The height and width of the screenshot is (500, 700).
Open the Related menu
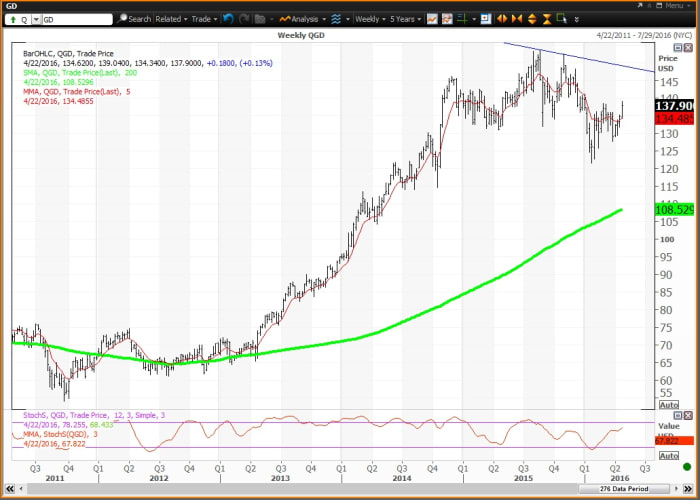170,18
